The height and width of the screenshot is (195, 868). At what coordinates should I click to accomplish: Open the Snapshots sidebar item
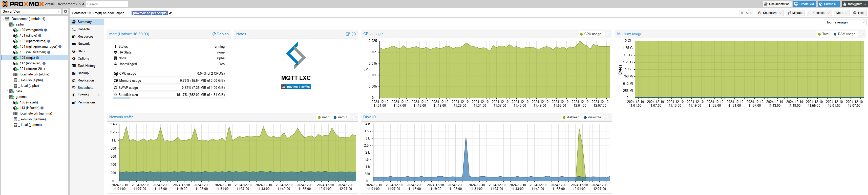[85, 88]
